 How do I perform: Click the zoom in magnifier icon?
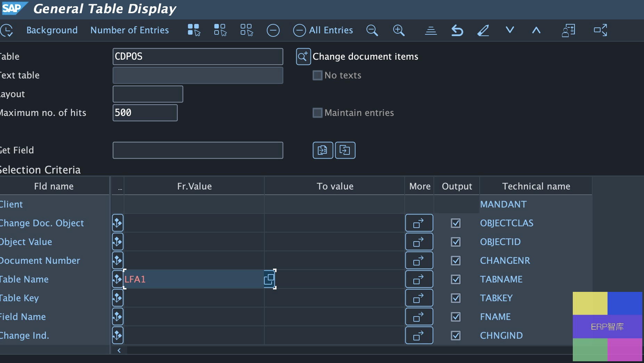coord(399,30)
